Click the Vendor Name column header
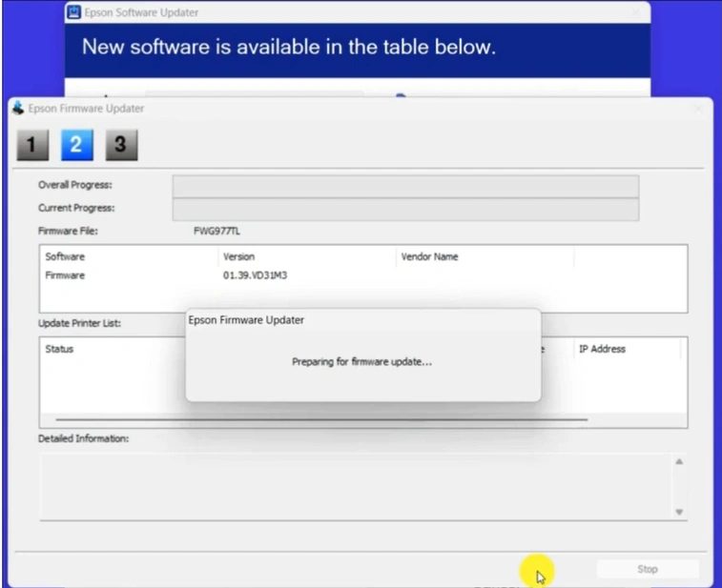Image resolution: width=722 pixels, height=588 pixels. pos(428,257)
